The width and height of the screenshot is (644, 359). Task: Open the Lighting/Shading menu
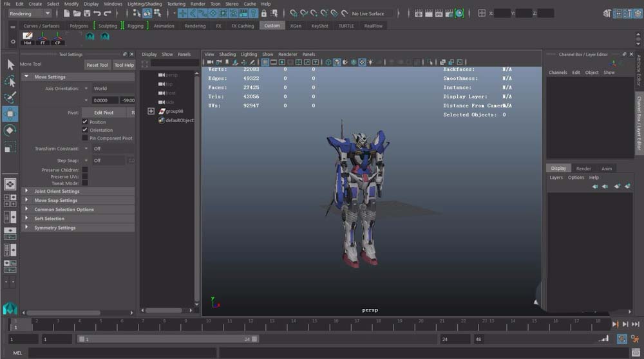tap(144, 4)
